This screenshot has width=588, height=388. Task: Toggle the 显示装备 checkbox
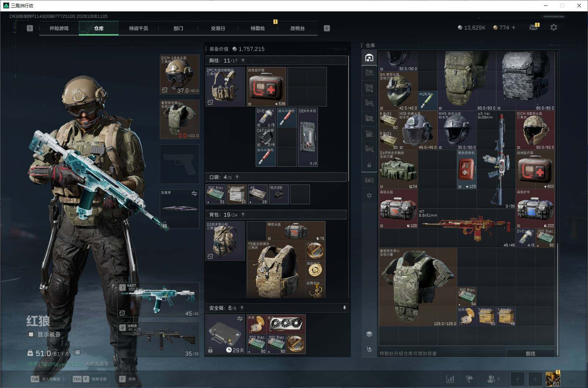pyautogui.click(x=31, y=334)
